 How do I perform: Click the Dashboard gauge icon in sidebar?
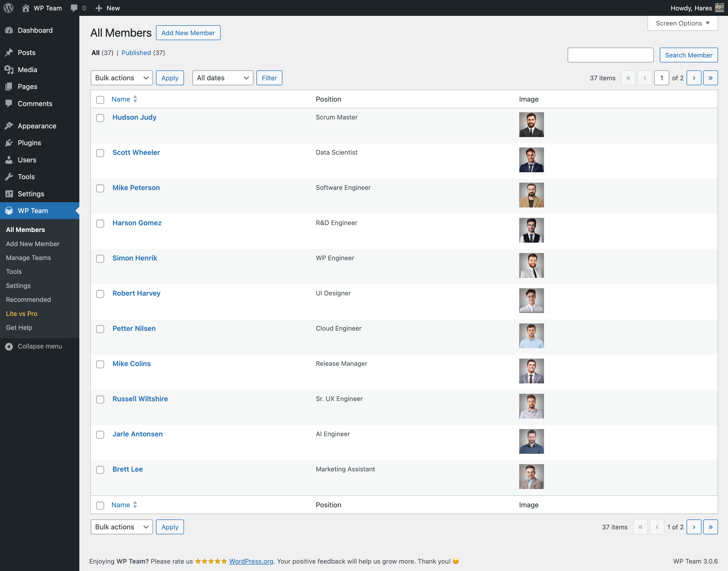[9, 30]
